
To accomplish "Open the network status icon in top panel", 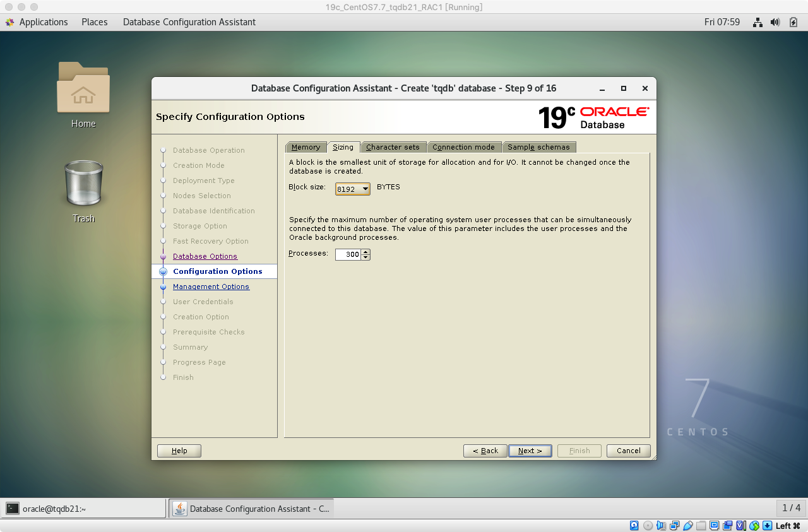I will click(757, 22).
